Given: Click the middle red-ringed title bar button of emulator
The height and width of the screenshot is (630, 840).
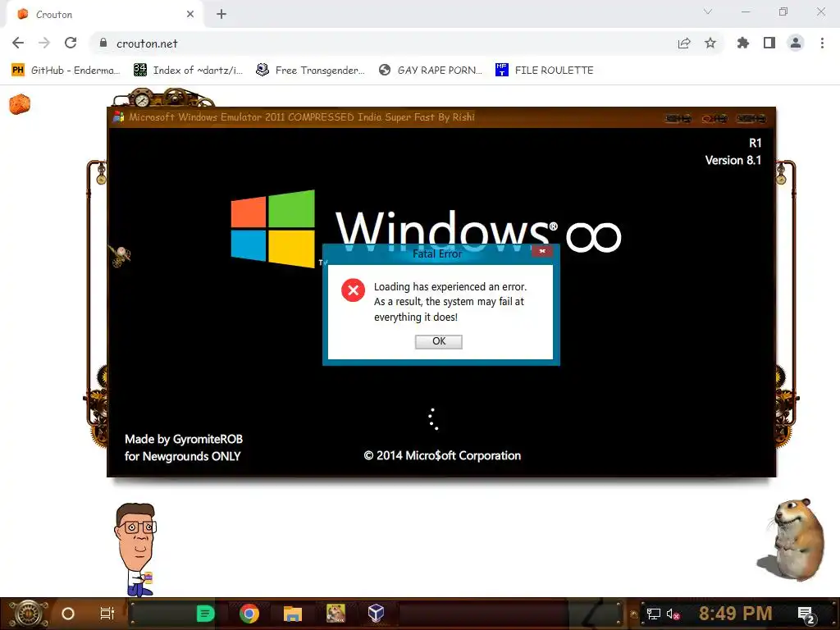Looking at the screenshot, I should tap(714, 118).
